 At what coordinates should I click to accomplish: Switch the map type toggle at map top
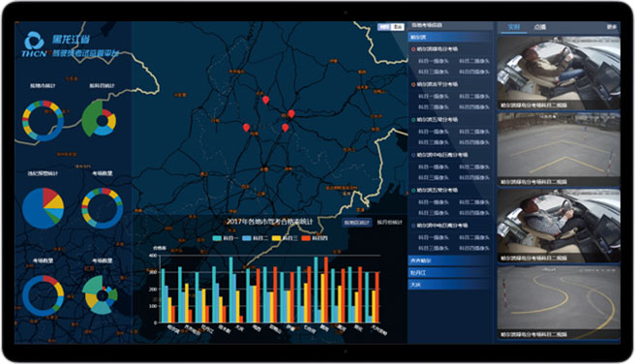(x=391, y=27)
